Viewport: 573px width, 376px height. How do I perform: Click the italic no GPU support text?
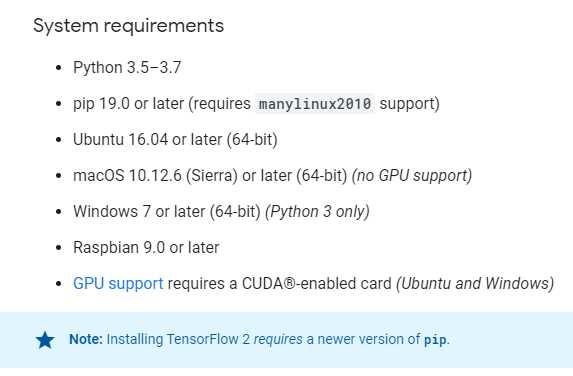412,176
